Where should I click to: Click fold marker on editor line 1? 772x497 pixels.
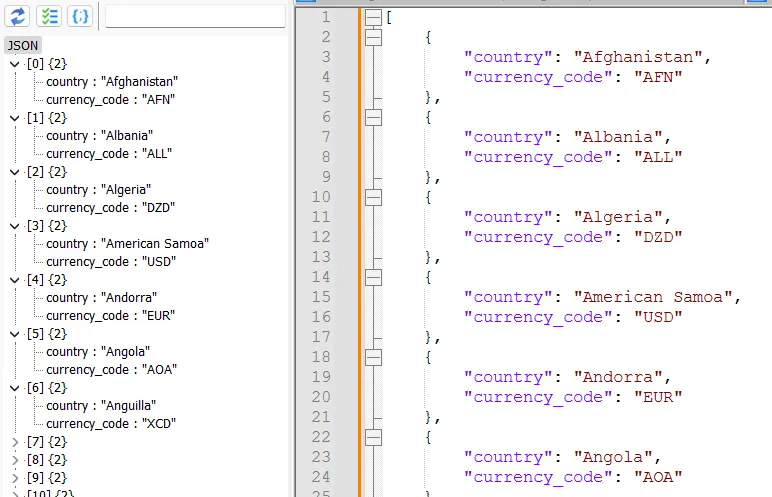pyautogui.click(x=373, y=17)
